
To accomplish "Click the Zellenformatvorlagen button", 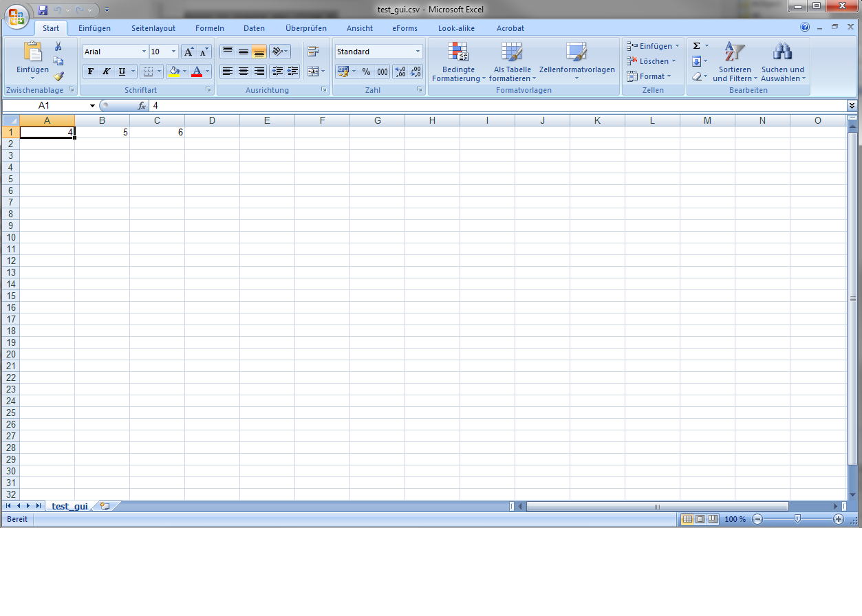I will (x=577, y=62).
